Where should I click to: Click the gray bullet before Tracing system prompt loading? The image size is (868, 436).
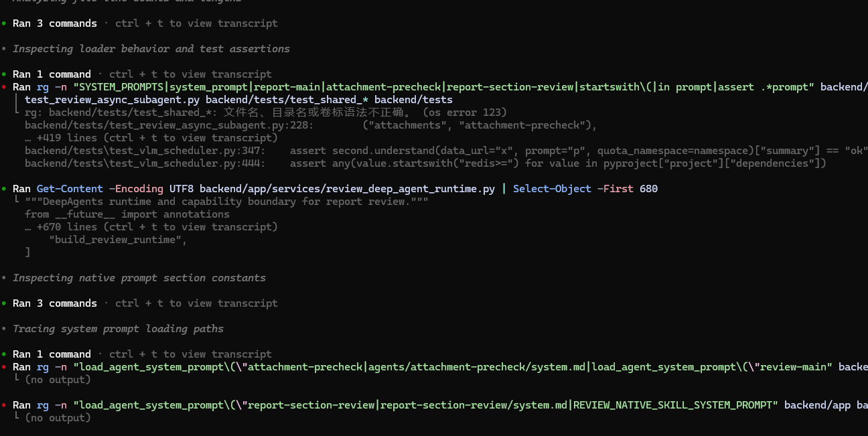pyautogui.click(x=4, y=329)
